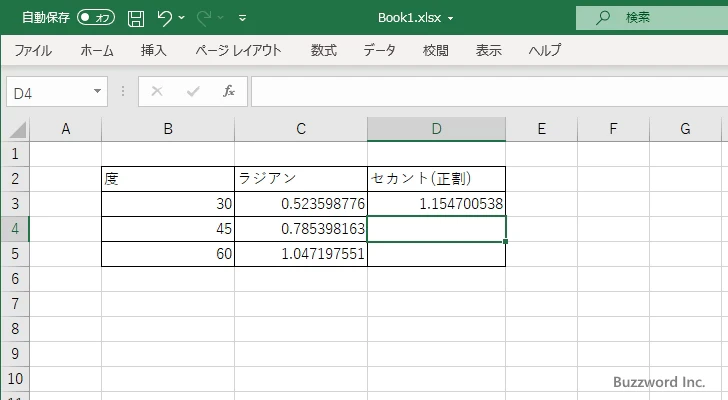Switch to the ホーム tab
Viewport: 728px width, 400px height.
(97, 50)
